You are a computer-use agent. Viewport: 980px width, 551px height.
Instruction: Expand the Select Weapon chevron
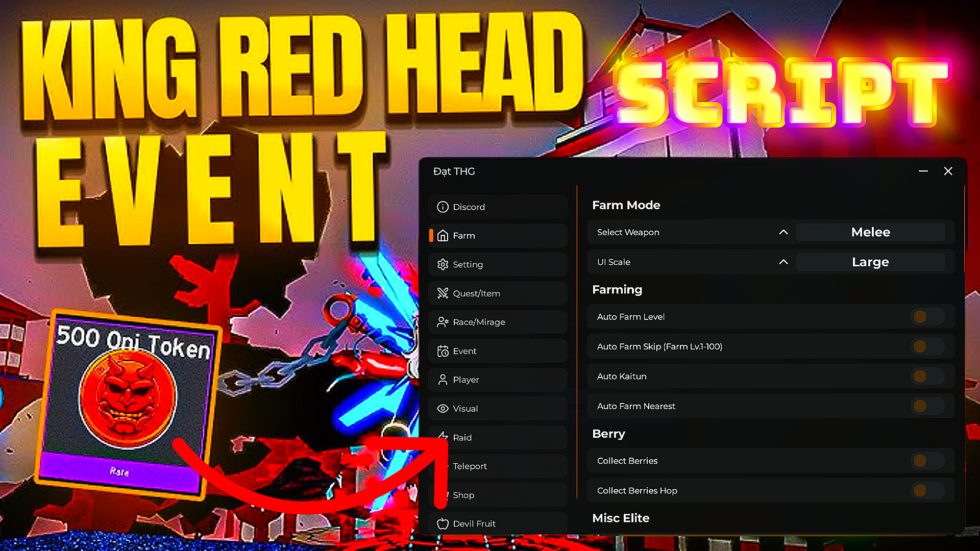click(783, 232)
